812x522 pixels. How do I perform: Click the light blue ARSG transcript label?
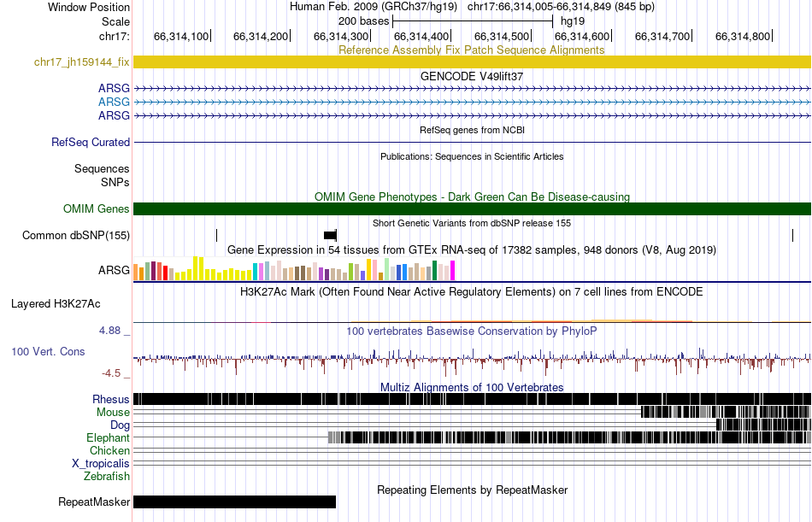(x=114, y=102)
